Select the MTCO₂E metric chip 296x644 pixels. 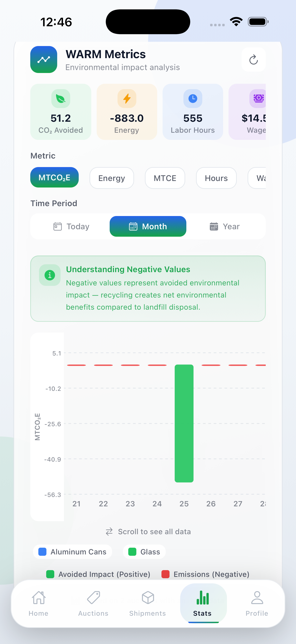pos(54,177)
